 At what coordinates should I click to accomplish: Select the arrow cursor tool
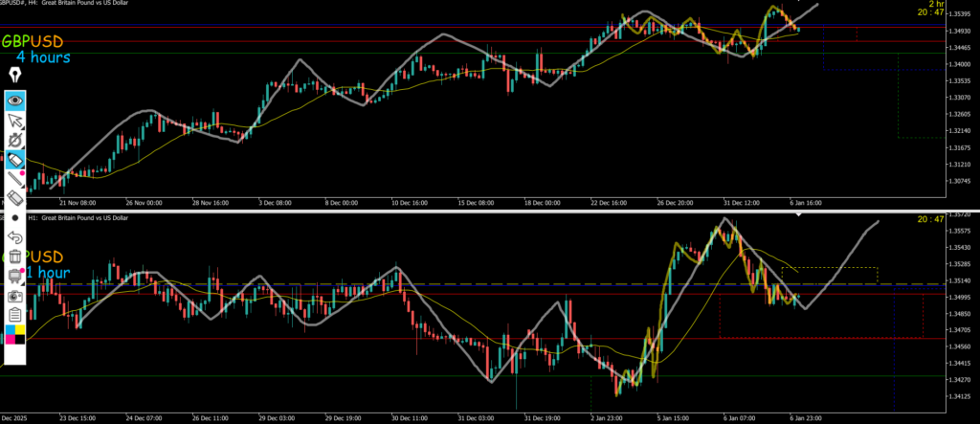click(x=15, y=121)
